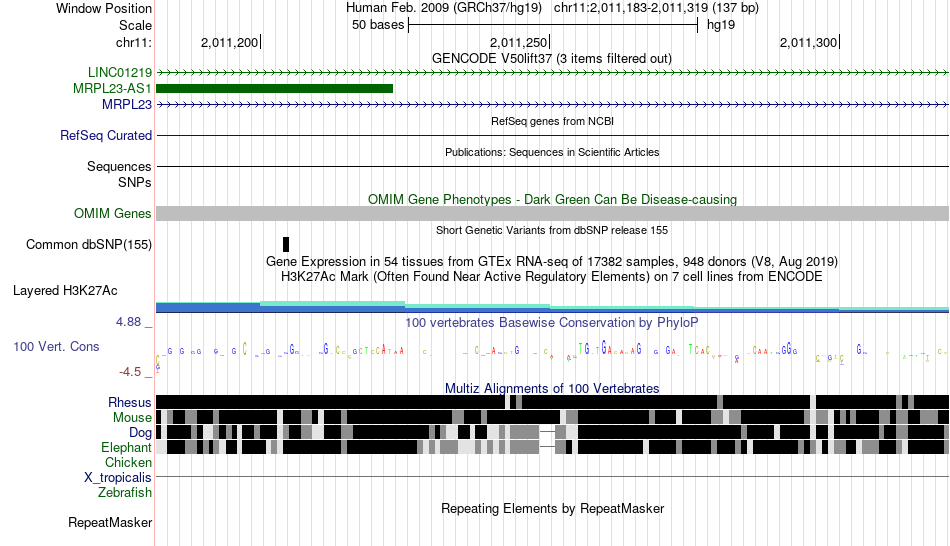
Task: Click OMIM Gene Phenotypes track title
Action: coord(553,199)
